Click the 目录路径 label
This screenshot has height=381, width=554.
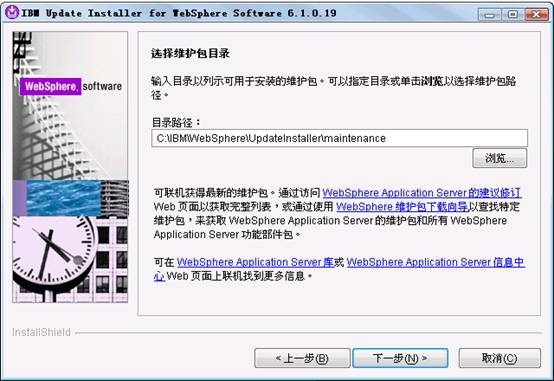pos(176,123)
